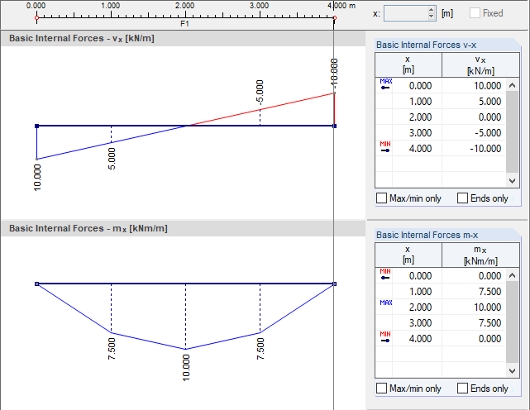Click MIN marker icon in v-x table

pos(385,147)
